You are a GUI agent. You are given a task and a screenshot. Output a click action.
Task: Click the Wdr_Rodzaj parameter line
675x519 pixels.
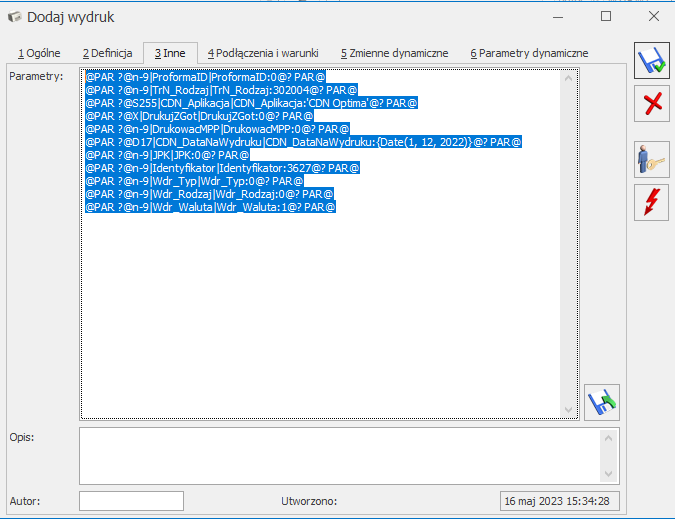click(210, 194)
